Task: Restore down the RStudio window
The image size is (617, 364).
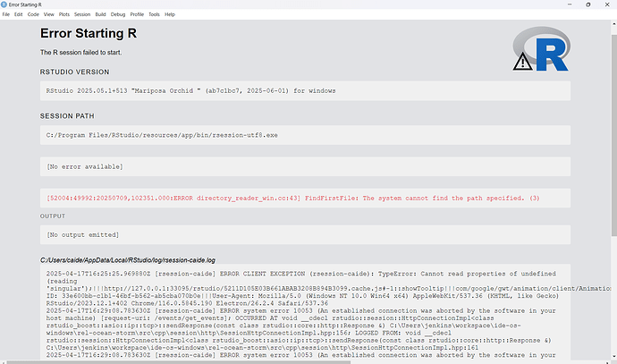Action: pos(587,4)
